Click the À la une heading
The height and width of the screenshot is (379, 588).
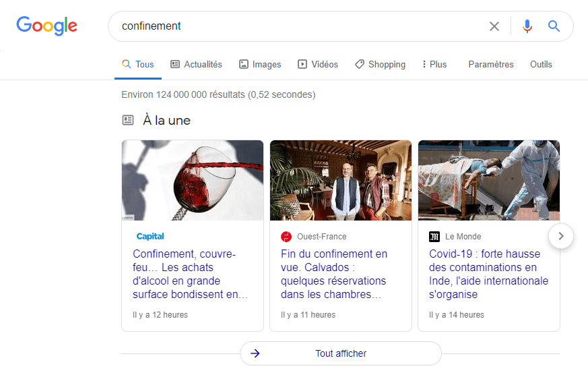coord(166,120)
